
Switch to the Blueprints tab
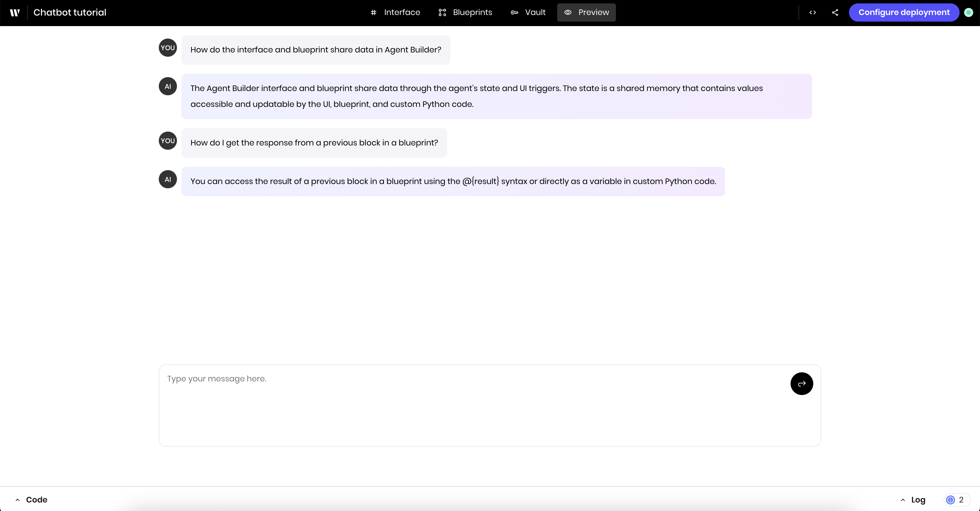coord(465,12)
